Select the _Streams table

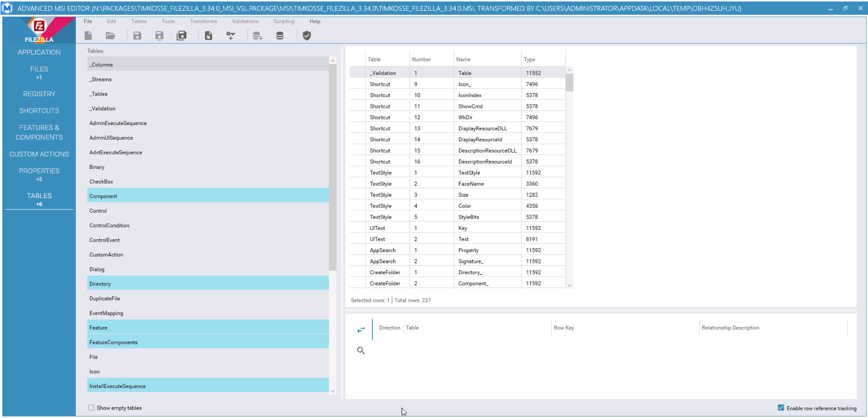[208, 79]
